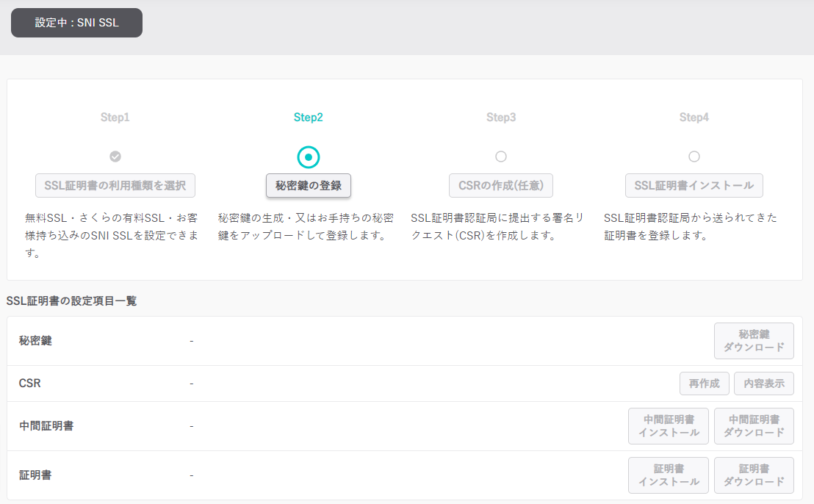Download the secret key via 秘密鍵ダウンロード
The width and height of the screenshot is (814, 504).
point(754,341)
